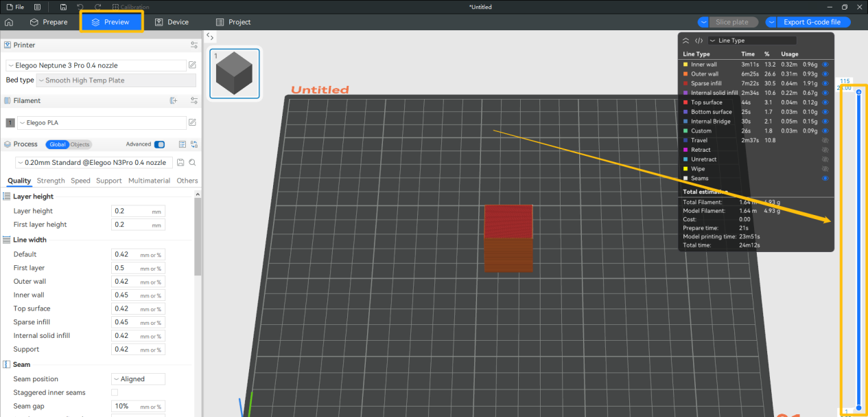Open printer settings sliders icon
Image resolution: width=868 pixels, height=417 pixels.
(194, 45)
